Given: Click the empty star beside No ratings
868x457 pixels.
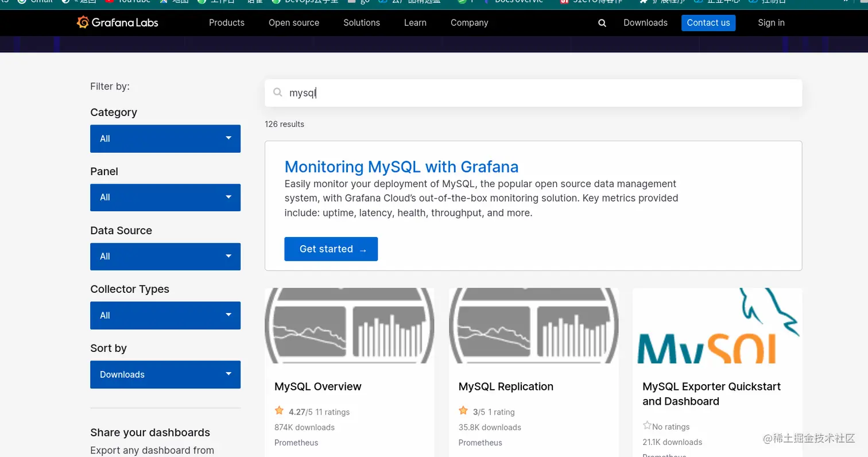Looking at the screenshot, I should [647, 425].
